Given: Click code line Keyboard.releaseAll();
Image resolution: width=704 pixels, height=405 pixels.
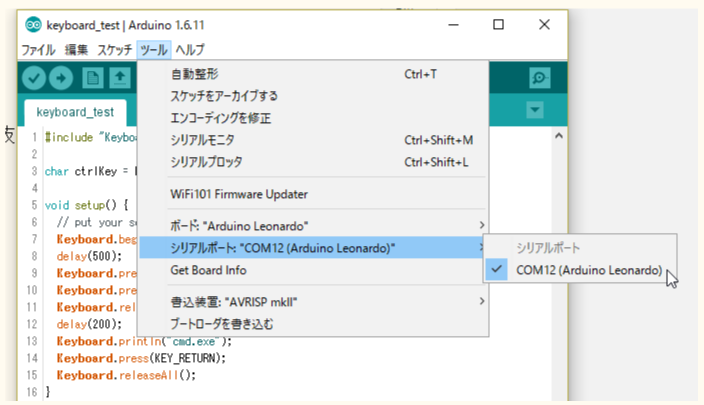Looking at the screenshot, I should [126, 375].
